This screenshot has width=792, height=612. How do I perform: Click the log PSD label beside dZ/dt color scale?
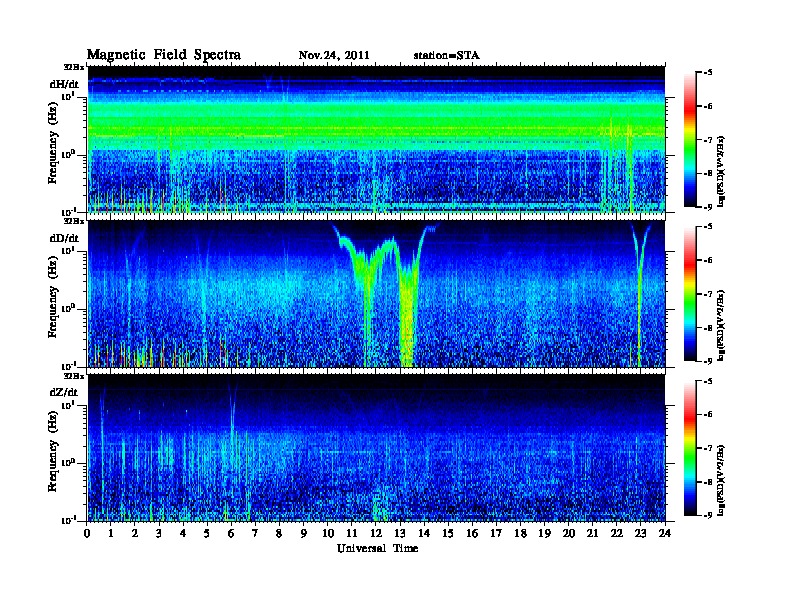click(721, 480)
